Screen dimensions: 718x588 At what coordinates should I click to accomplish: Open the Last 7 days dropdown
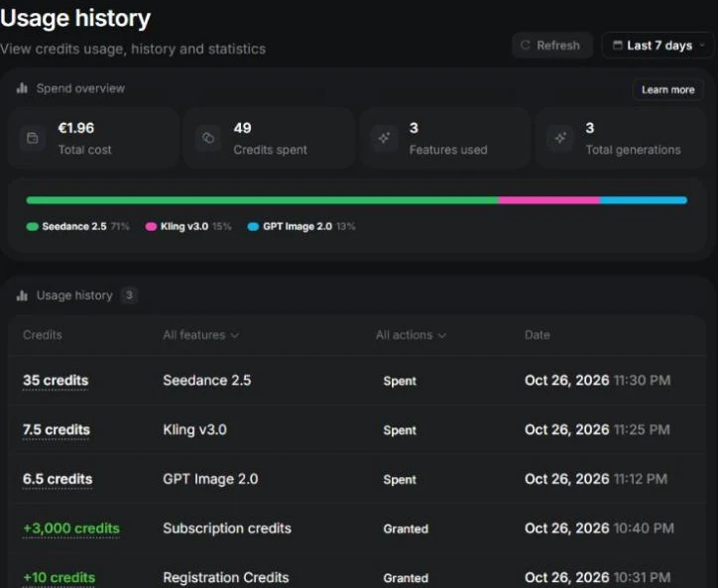(x=658, y=46)
